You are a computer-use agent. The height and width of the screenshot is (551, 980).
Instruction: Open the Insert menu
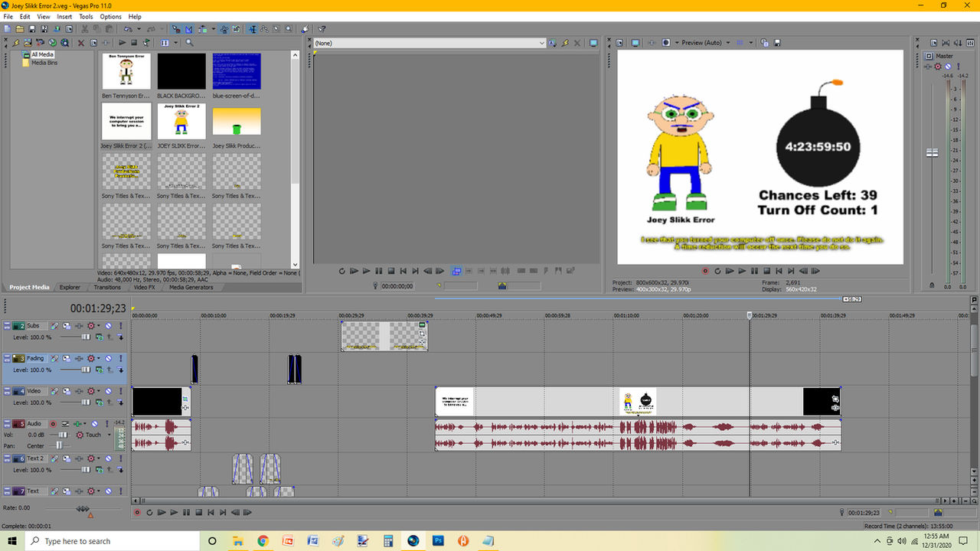point(64,16)
